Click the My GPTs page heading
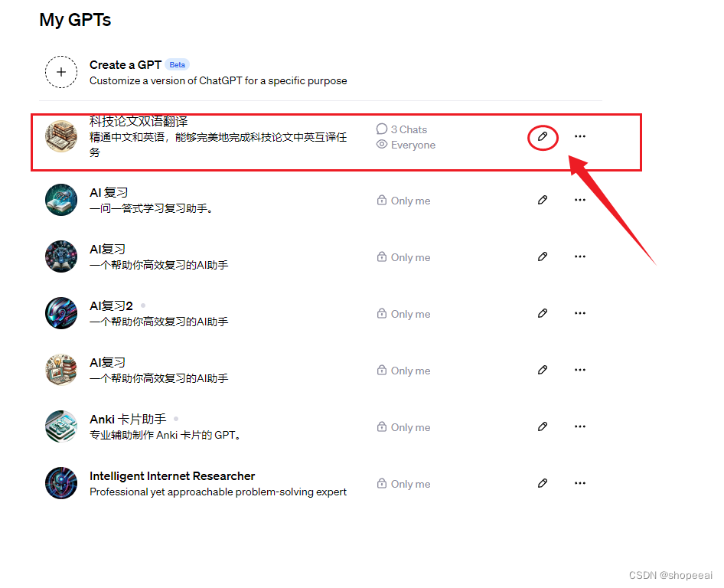This screenshot has width=724, height=588. click(x=75, y=20)
